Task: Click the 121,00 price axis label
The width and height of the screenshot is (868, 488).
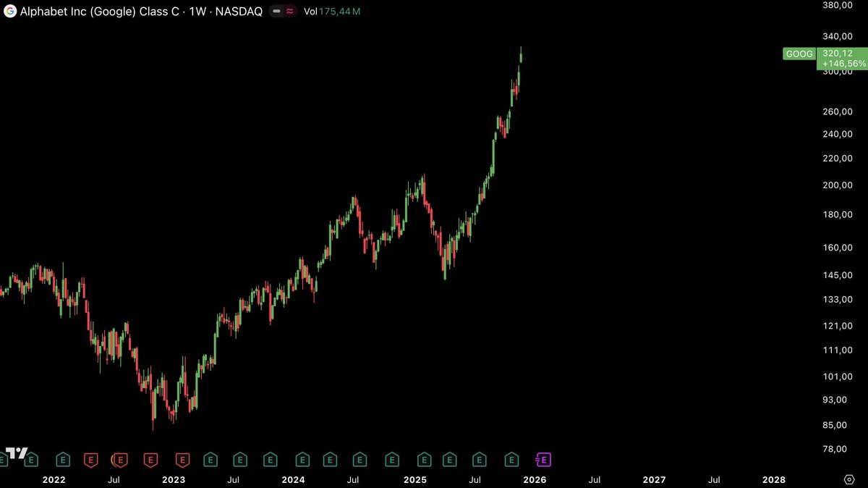Action: click(838, 327)
